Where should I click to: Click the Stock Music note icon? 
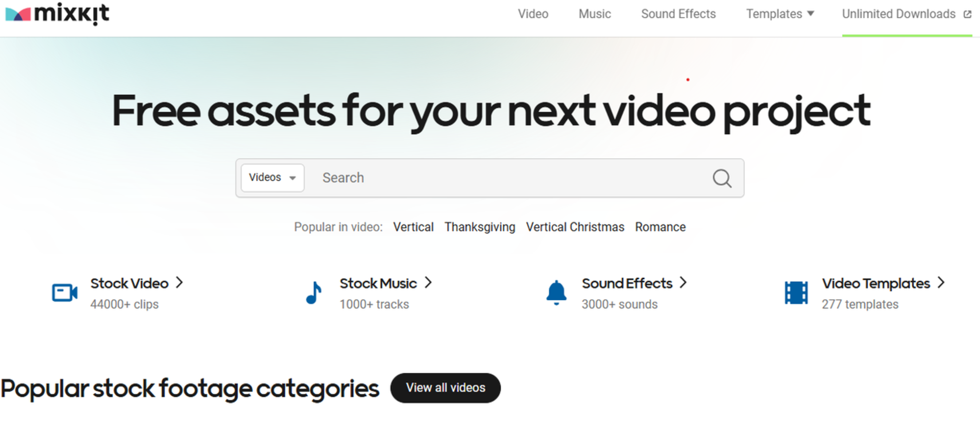pos(314,293)
